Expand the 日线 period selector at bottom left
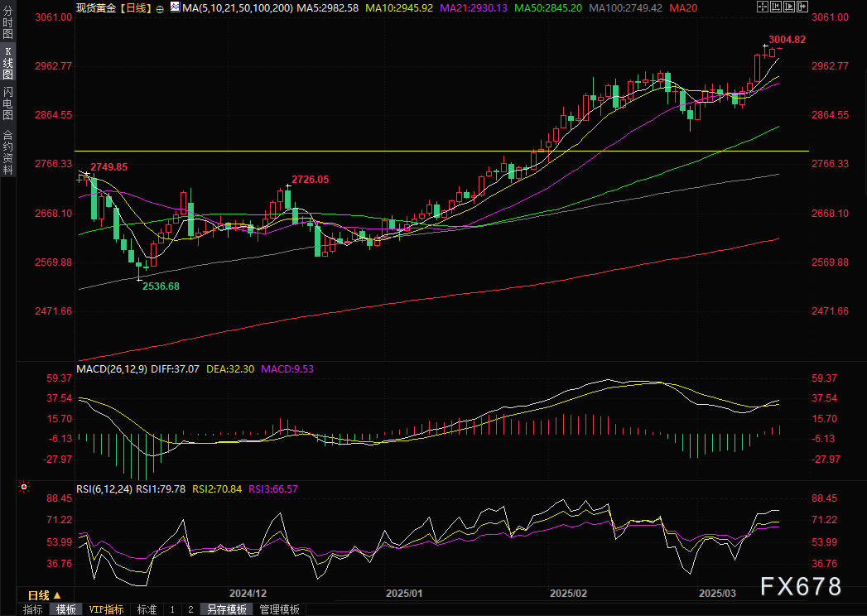This screenshot has width=867, height=616. click(x=43, y=595)
